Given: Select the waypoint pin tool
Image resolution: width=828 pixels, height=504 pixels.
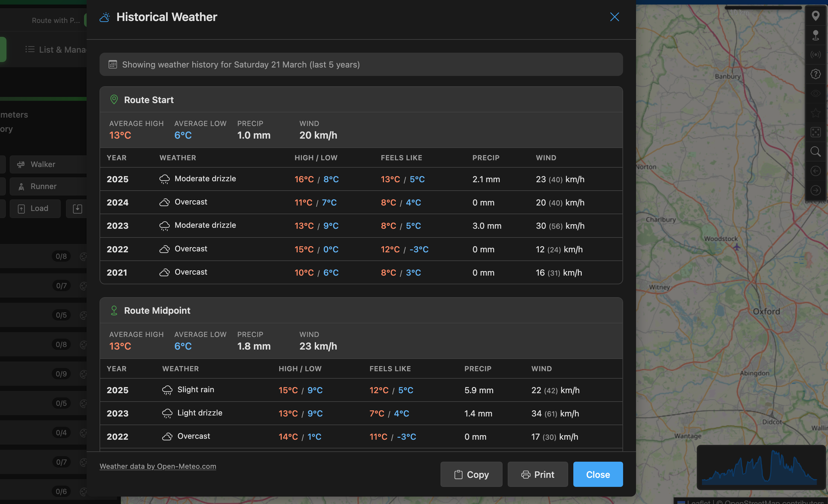Looking at the screenshot, I should [x=816, y=35].
